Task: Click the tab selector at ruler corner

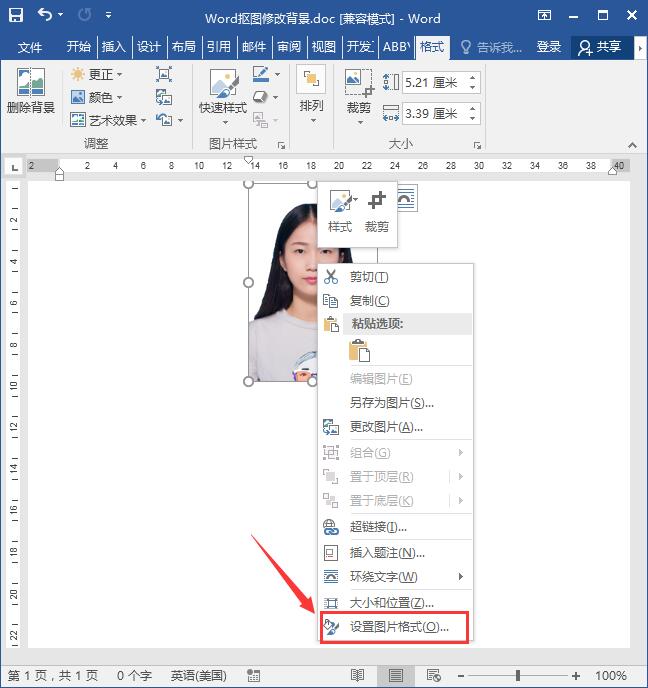Action: [14, 167]
